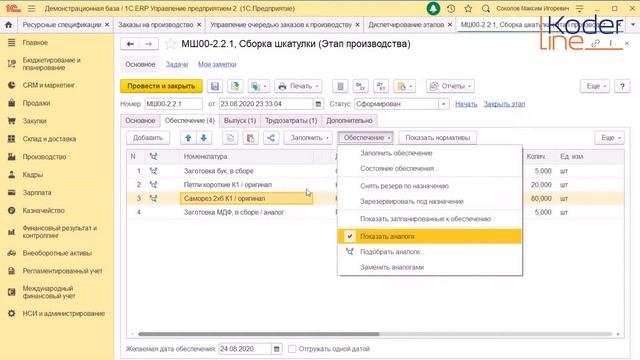Click the post document icon
Screen dimensions: 640x360
[x=236, y=86]
